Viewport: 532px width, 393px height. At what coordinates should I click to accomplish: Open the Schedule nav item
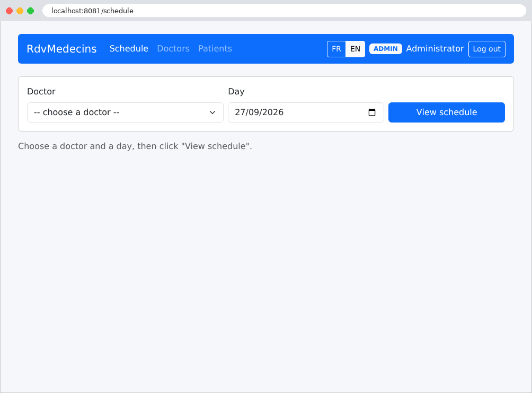click(x=129, y=49)
